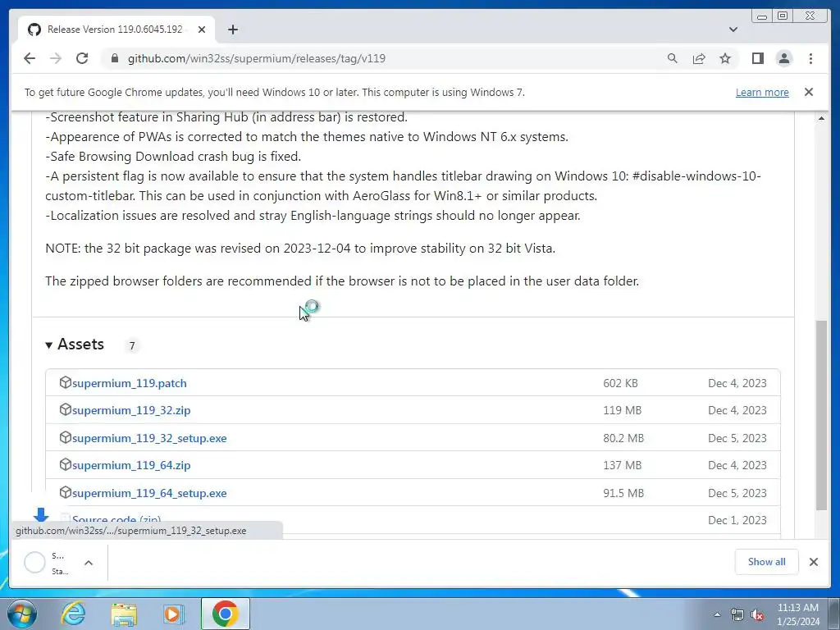
Task: Click the address bar URL
Action: point(257,58)
